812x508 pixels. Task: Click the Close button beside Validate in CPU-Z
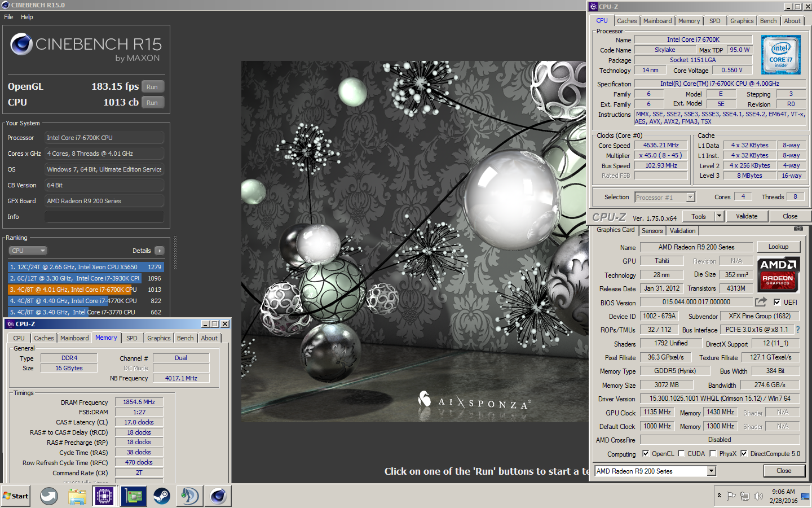[x=790, y=216]
